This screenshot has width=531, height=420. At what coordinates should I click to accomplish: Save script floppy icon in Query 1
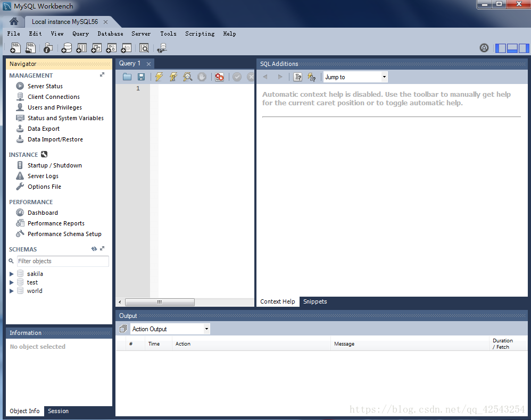[141, 77]
